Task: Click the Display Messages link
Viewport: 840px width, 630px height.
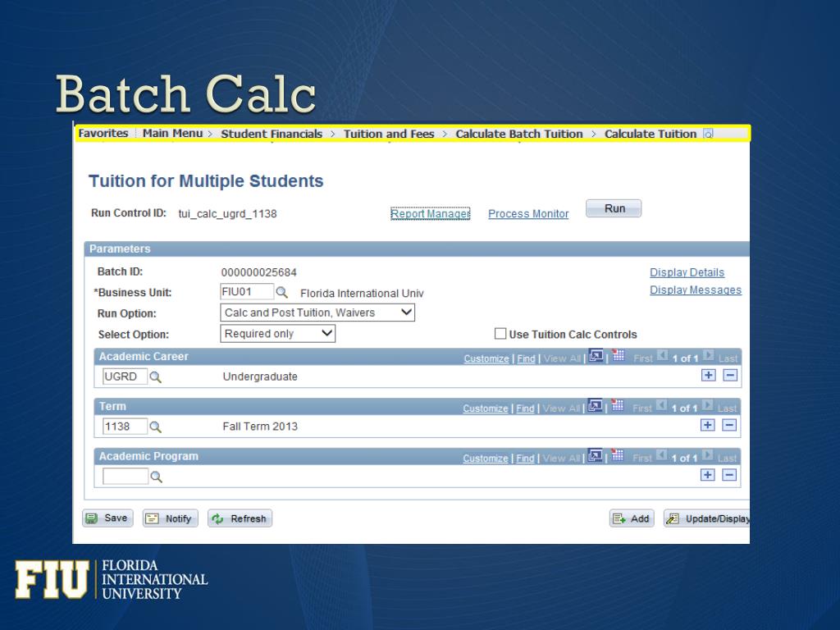Action: tap(696, 290)
